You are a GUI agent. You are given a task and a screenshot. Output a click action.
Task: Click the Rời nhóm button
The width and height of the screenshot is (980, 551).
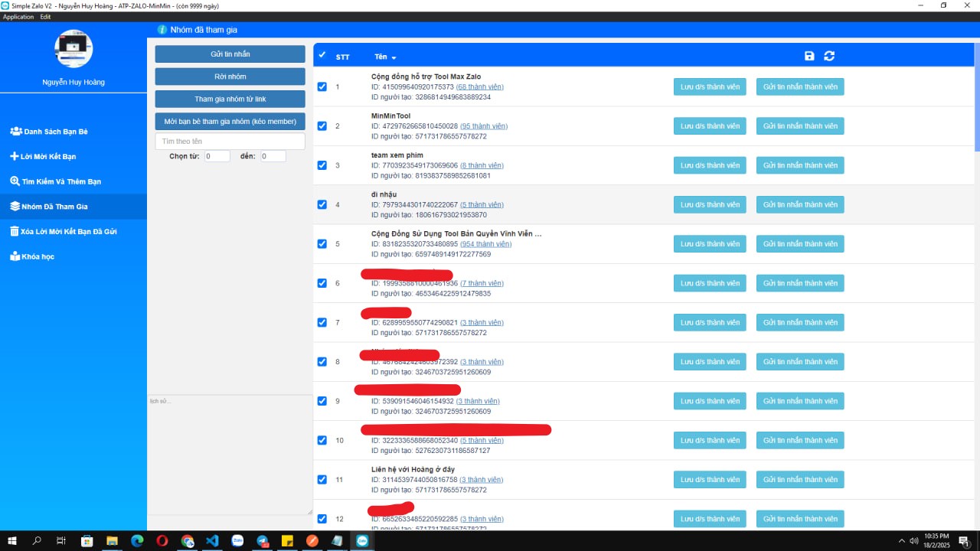230,77
